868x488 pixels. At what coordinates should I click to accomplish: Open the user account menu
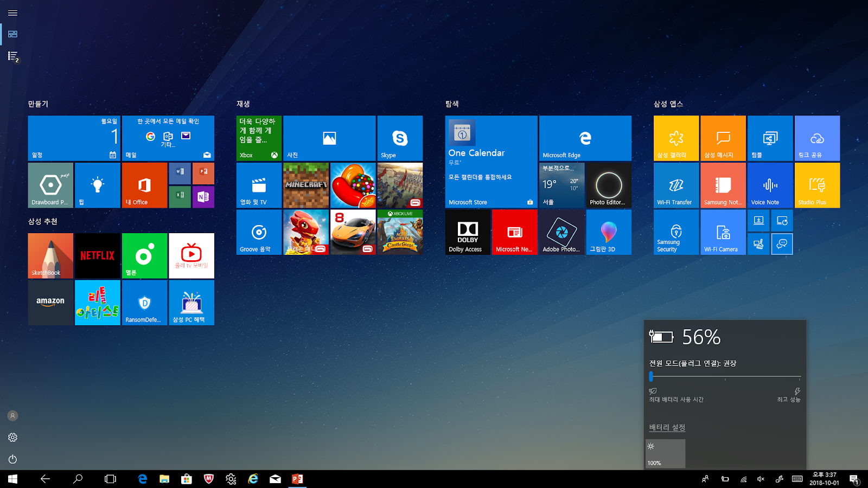[12, 416]
